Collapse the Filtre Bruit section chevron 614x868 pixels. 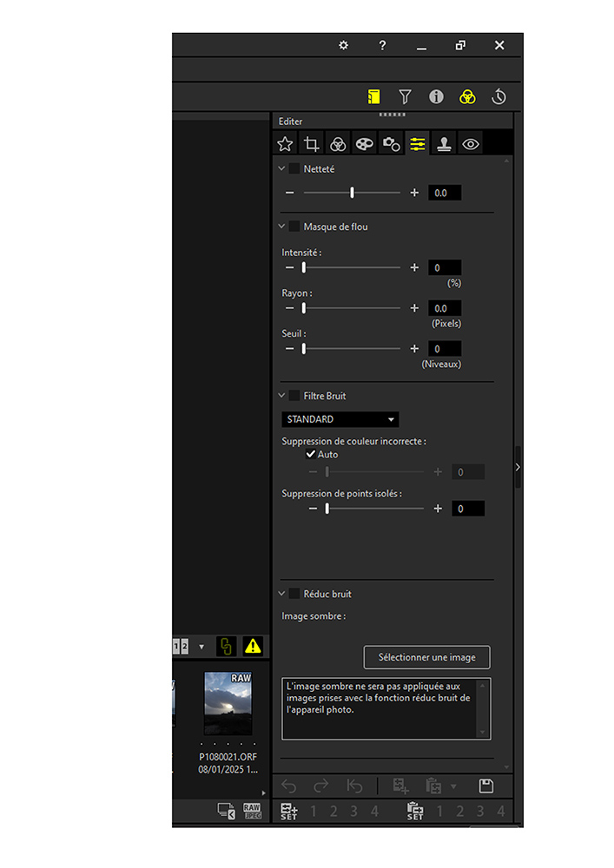(281, 395)
